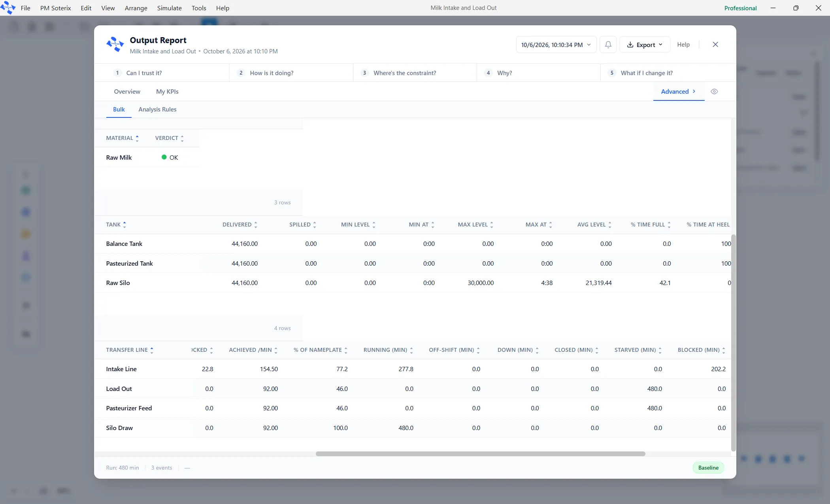Sort by the MATERIAL column arrows
Image resolution: width=830 pixels, height=504 pixels.
(x=137, y=138)
